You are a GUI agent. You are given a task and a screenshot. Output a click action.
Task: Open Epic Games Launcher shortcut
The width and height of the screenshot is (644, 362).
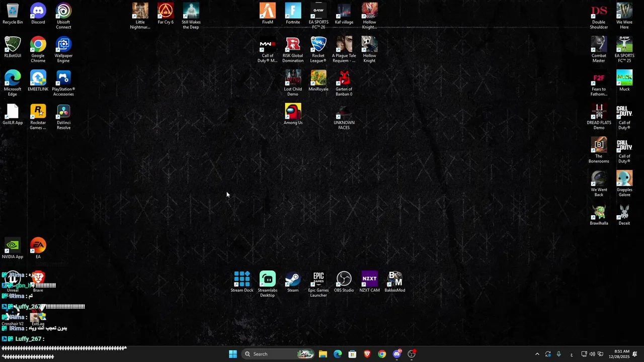318,285
